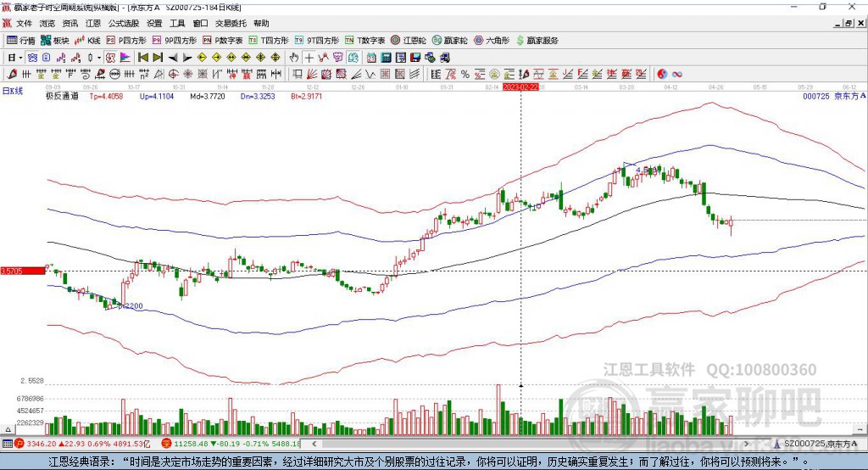Image resolution: width=868 pixels, height=470 pixels.
Task: Open the 公式选股 menu
Action: 124,23
